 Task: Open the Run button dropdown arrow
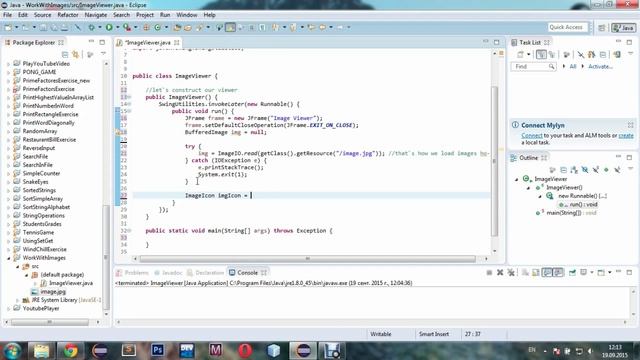[x=118, y=27]
